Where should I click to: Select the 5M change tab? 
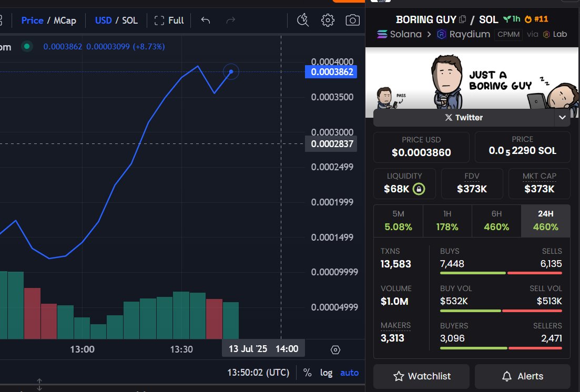coord(398,221)
